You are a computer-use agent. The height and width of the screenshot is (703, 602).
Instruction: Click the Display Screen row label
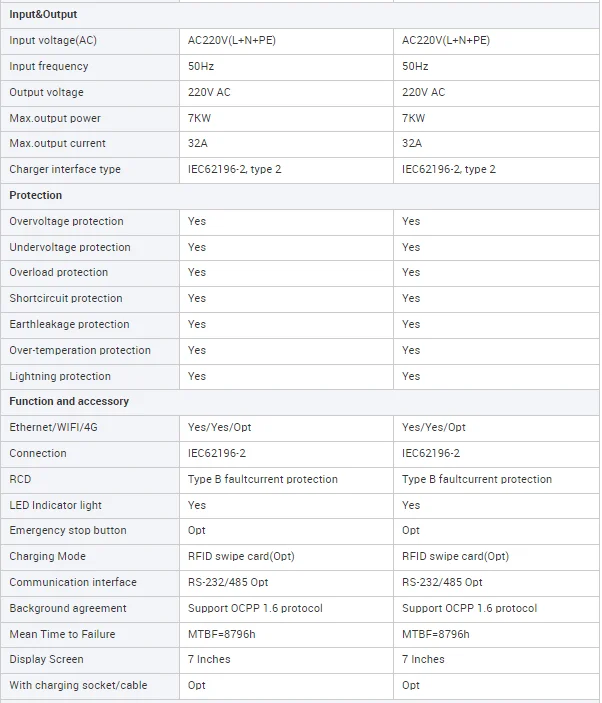[46, 660]
